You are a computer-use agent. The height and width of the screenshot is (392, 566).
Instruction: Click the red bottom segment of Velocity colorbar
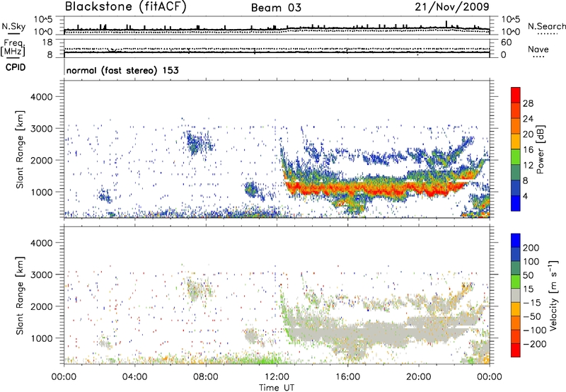pyautogui.click(x=516, y=350)
